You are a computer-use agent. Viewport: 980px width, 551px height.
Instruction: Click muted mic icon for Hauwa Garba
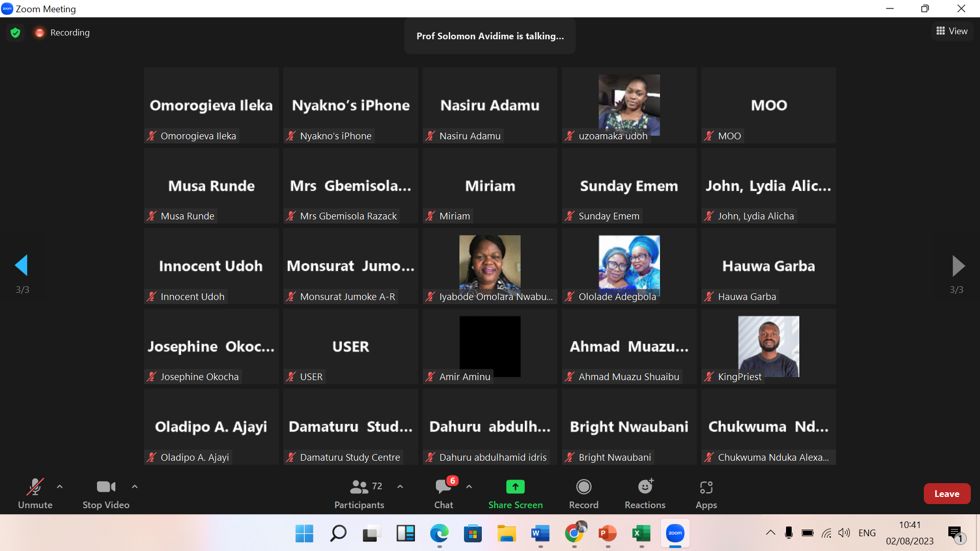point(709,296)
